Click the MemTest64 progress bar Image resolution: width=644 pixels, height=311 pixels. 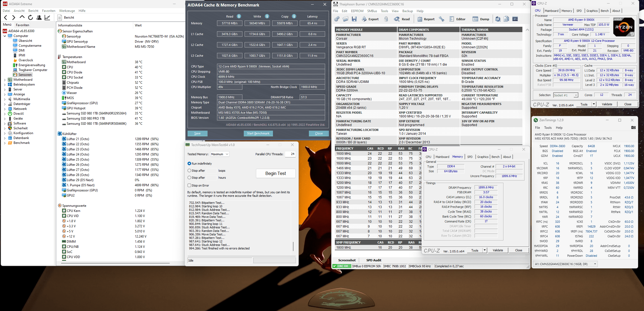pyautogui.click(x=274, y=261)
